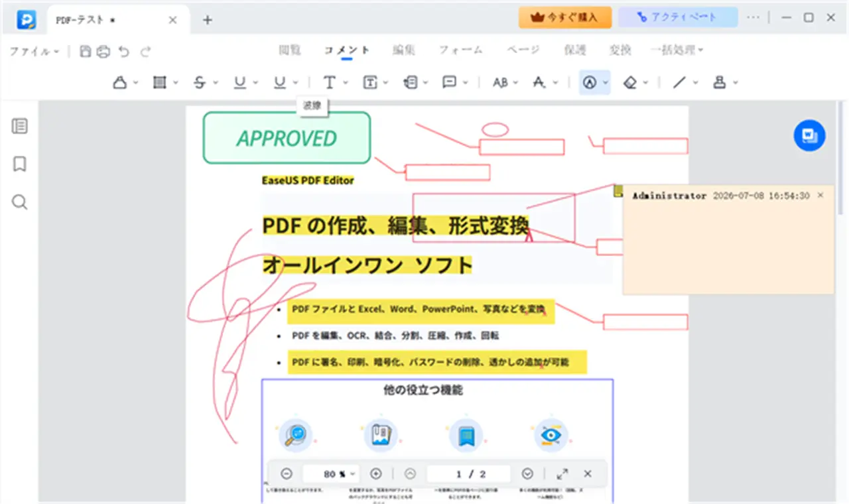Select the sticky note comment tool
Screen dimensions: 849x504
(x=449, y=82)
